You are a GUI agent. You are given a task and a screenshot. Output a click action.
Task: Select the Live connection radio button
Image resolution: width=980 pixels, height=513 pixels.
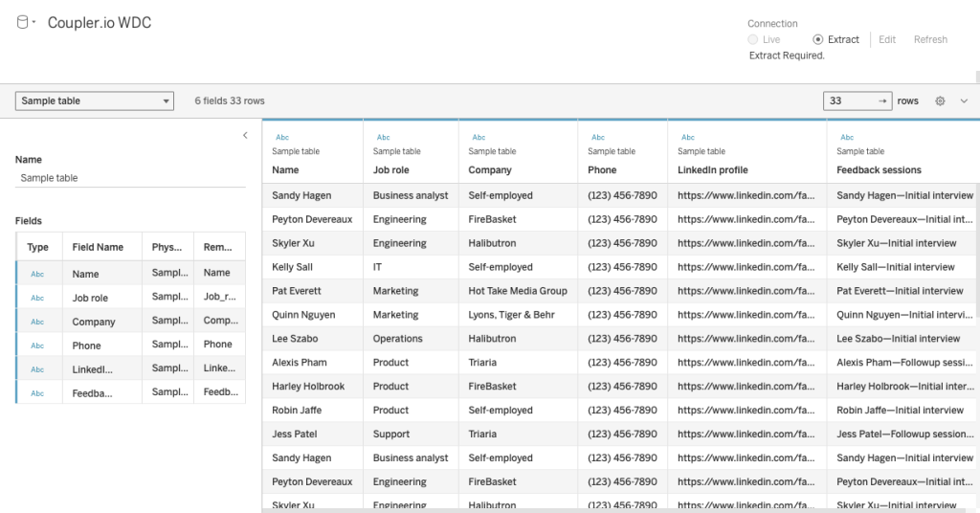752,39
